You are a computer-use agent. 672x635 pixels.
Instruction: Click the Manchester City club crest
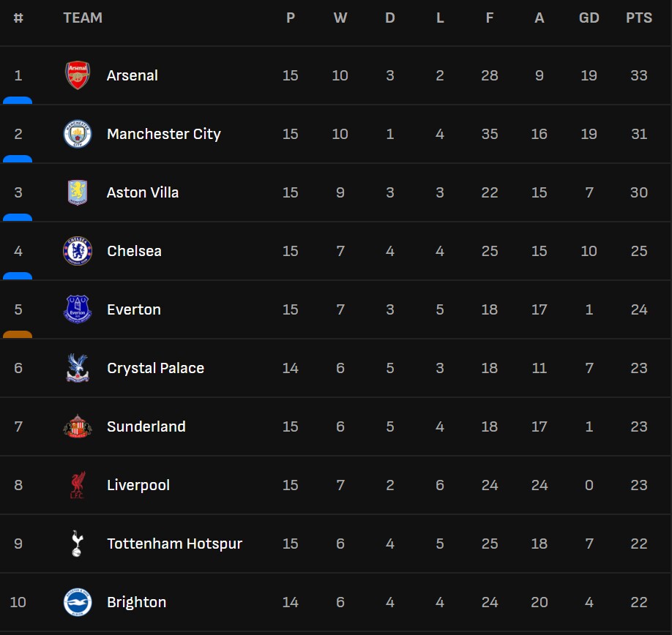[78, 134]
